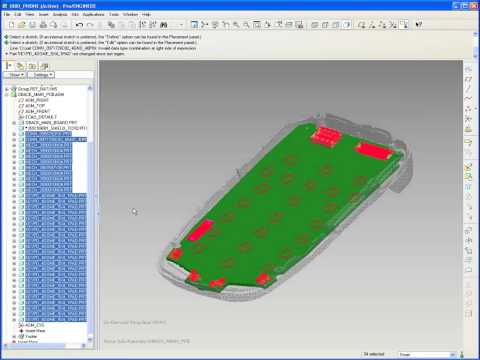
Task: Click the large red connector at top-right of PCB
Action: pyautogui.click(x=375, y=151)
